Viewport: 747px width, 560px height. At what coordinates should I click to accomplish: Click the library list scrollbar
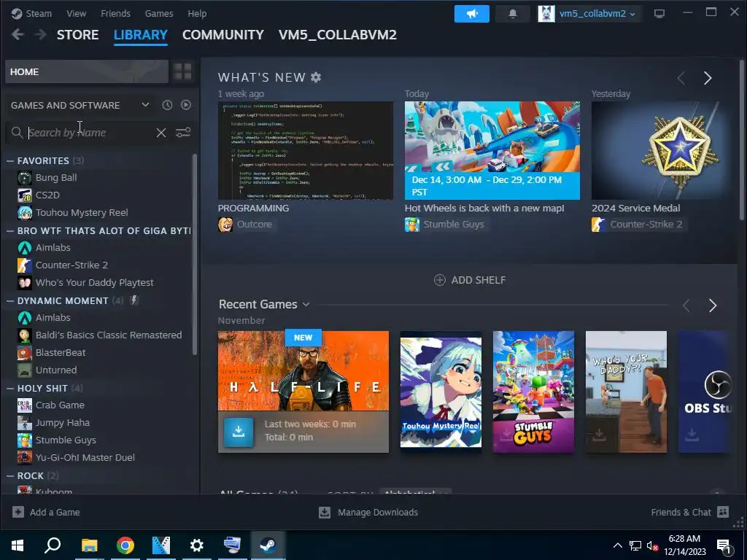coord(194,254)
